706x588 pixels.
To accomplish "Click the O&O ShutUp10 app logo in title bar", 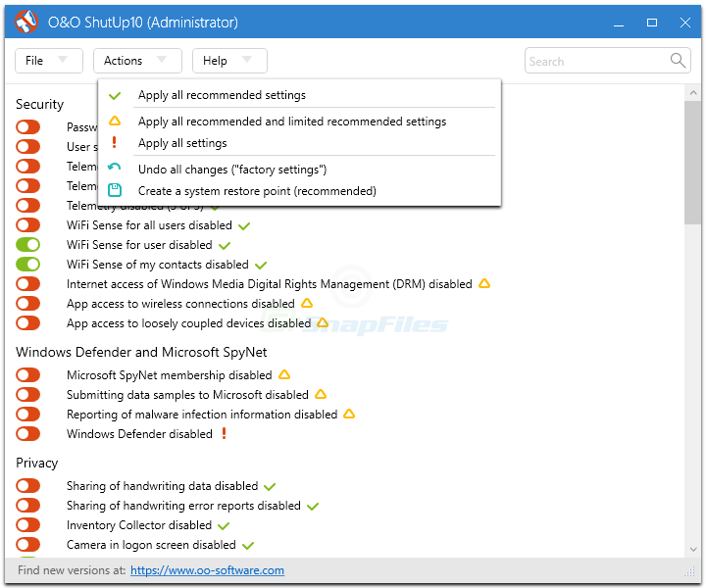I will pyautogui.click(x=26, y=22).
